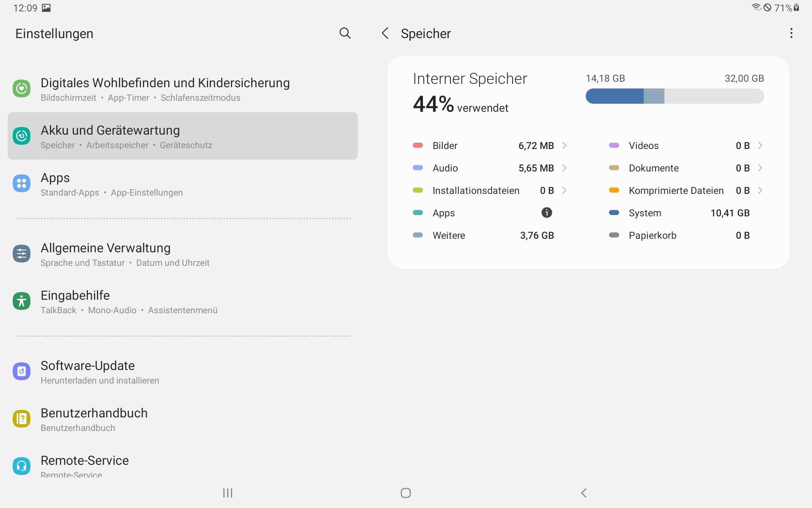Tap the Software-Update icon

coord(22,371)
